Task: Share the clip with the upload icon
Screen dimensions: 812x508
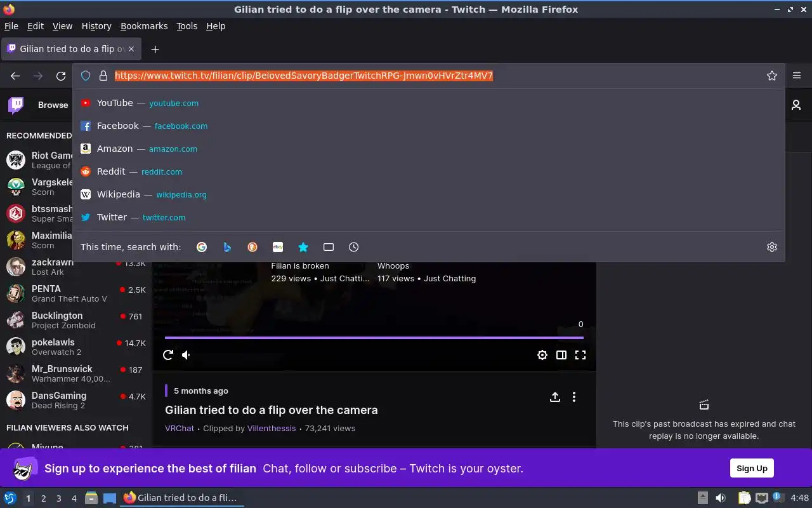Action: click(555, 397)
